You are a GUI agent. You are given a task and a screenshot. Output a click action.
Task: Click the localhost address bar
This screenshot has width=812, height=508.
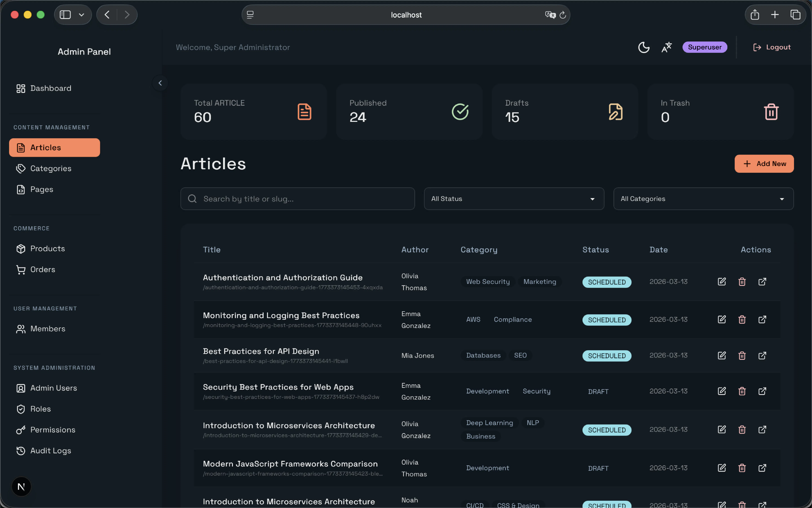coord(406,15)
